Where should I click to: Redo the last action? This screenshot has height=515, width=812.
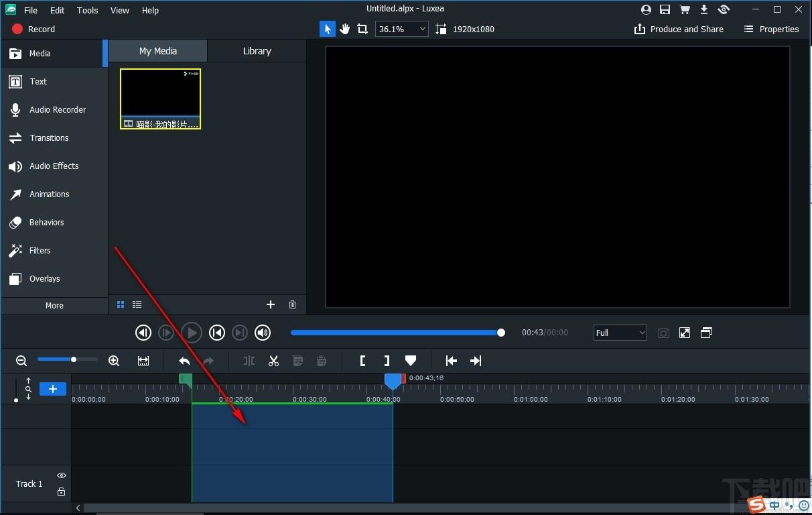(x=208, y=361)
